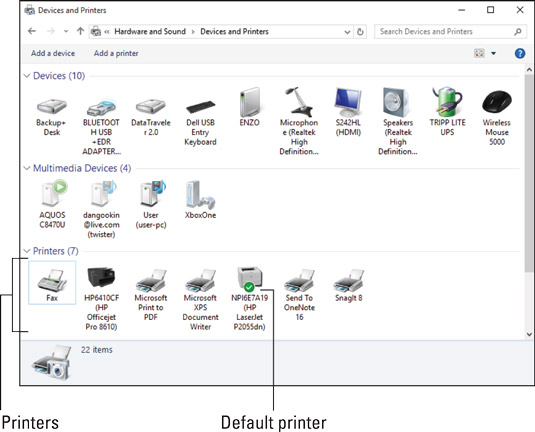Open Hardware and Sound breadcrumb
The width and height of the screenshot is (535, 432).
click(x=150, y=31)
